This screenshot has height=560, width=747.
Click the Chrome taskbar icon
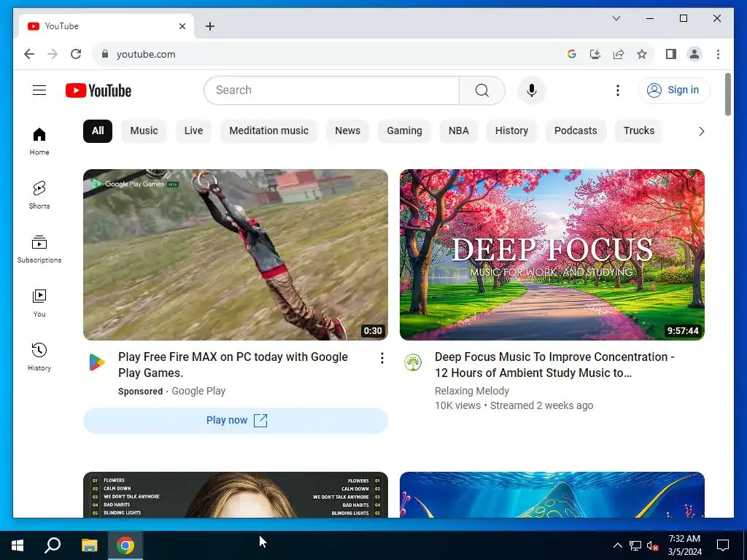click(x=125, y=545)
